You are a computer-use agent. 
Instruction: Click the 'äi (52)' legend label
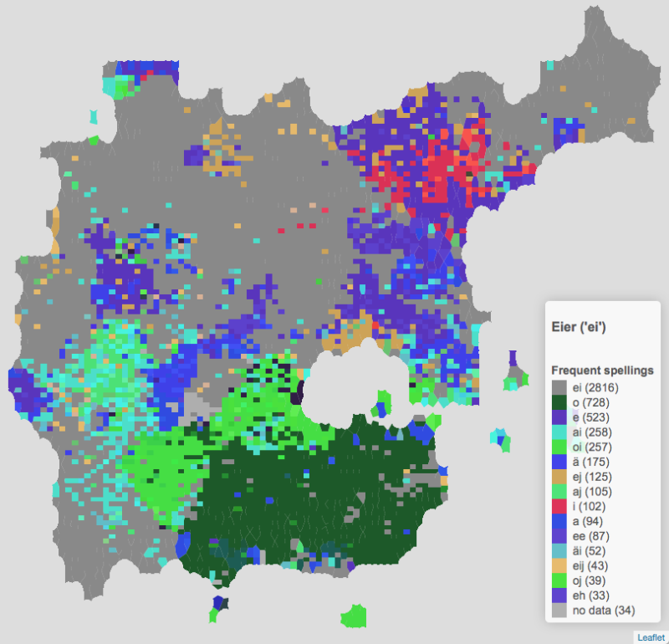(x=590, y=551)
